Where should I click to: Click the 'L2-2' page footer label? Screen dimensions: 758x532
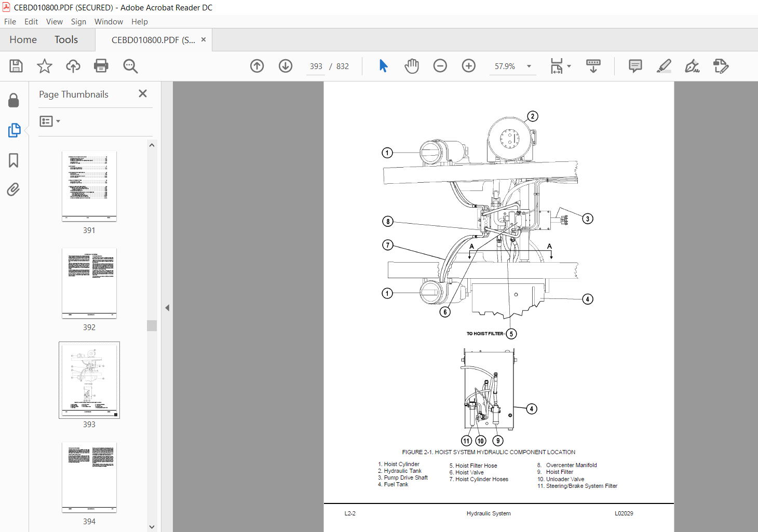(x=350, y=513)
